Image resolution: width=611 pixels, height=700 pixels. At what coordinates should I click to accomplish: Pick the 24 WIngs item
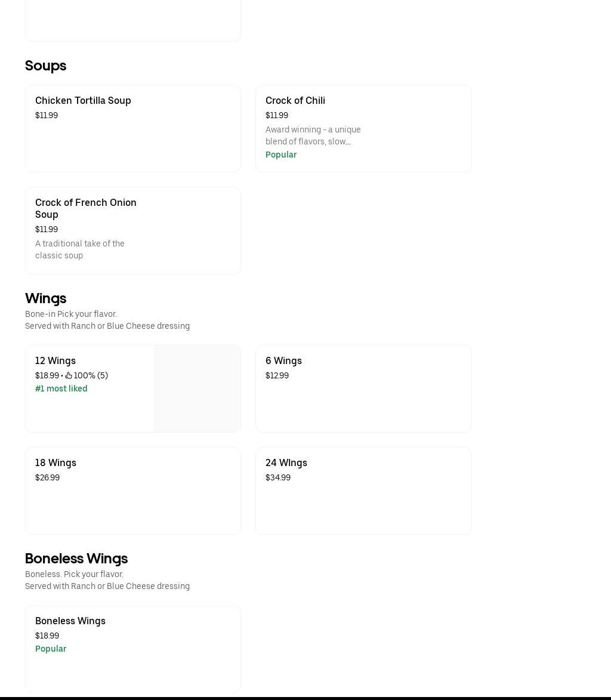point(363,491)
